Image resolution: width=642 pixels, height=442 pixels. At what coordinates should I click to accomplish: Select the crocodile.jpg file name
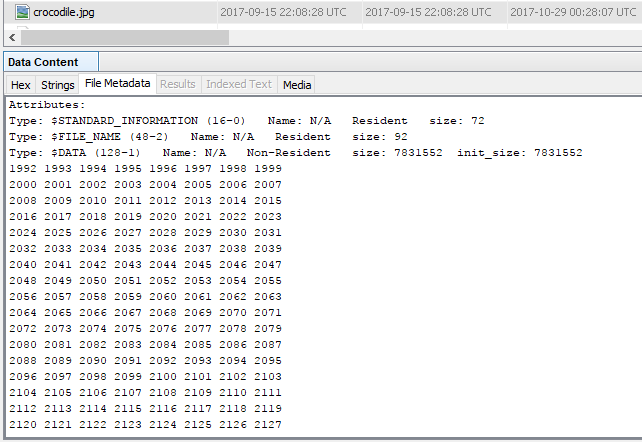click(64, 12)
